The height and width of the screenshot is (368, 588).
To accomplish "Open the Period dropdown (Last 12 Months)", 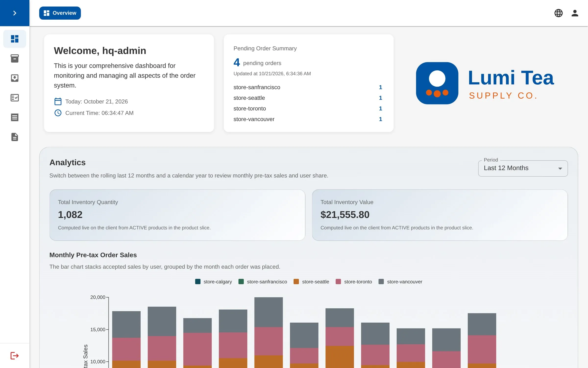I will pos(523,168).
